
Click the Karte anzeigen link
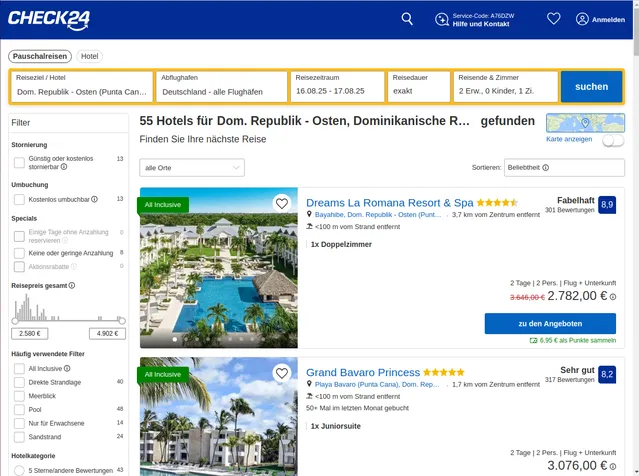coord(569,139)
